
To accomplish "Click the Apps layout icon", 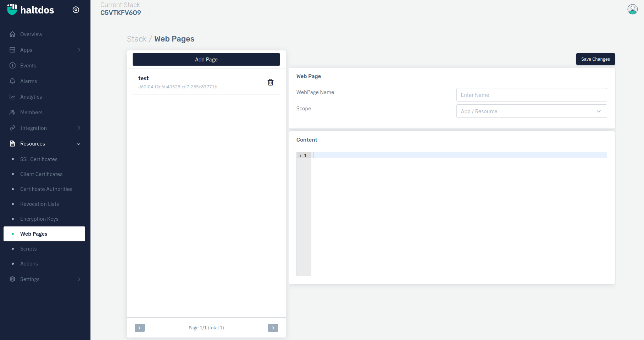I will (12, 50).
